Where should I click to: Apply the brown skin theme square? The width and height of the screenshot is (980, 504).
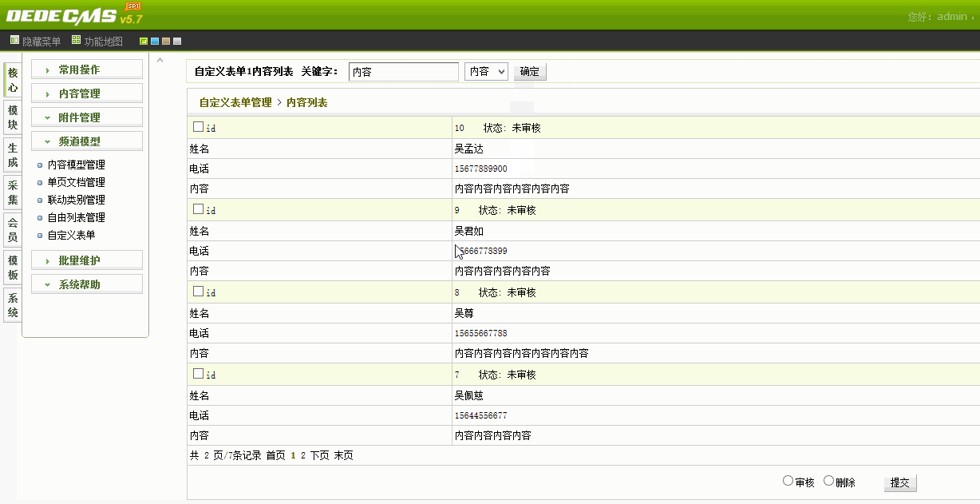click(166, 41)
